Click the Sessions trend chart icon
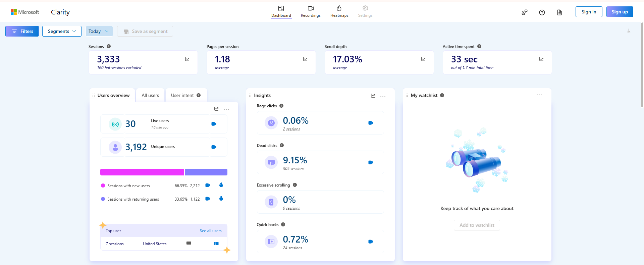Image resolution: width=644 pixels, height=265 pixels. (x=187, y=59)
